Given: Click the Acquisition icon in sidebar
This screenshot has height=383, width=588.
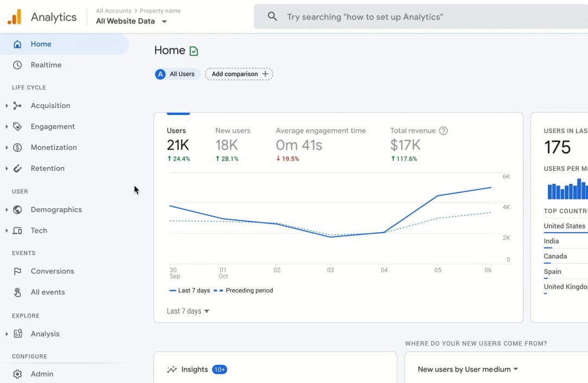Looking at the screenshot, I should tap(17, 106).
